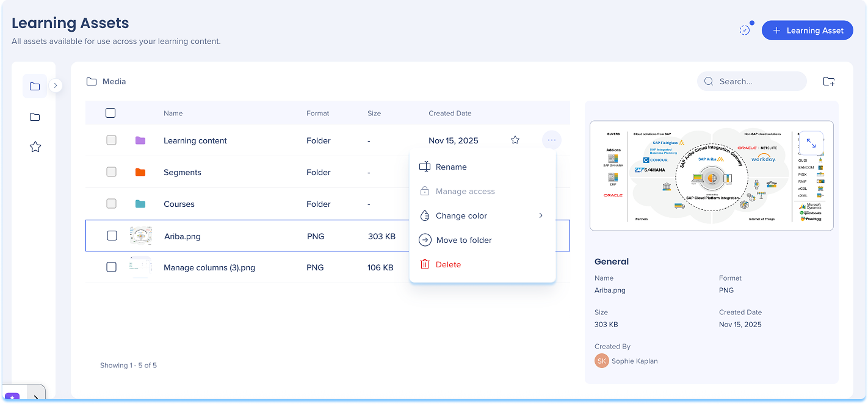Expand the left sidebar with chevron arrow

pyautogui.click(x=56, y=85)
